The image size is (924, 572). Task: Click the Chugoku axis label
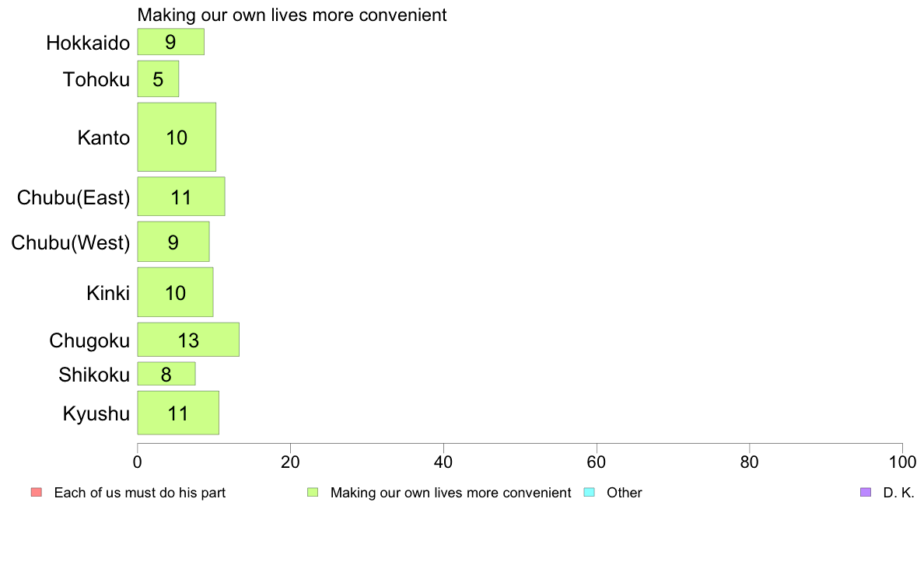pos(89,340)
